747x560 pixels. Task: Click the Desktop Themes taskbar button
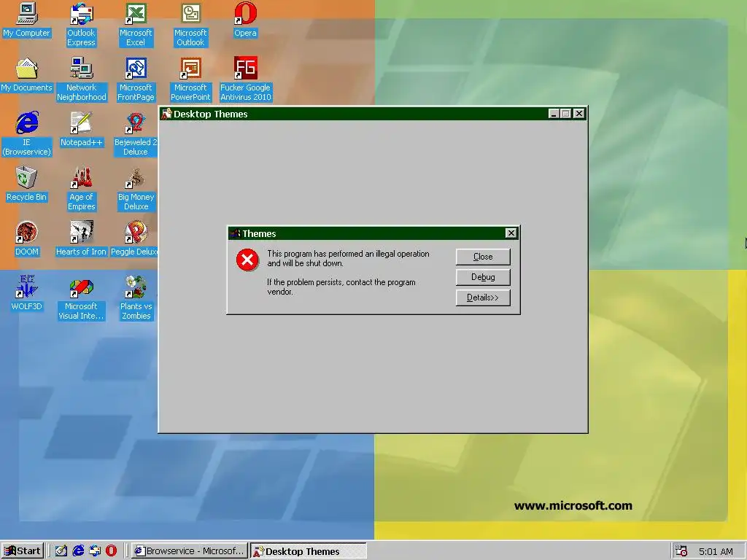(x=309, y=551)
